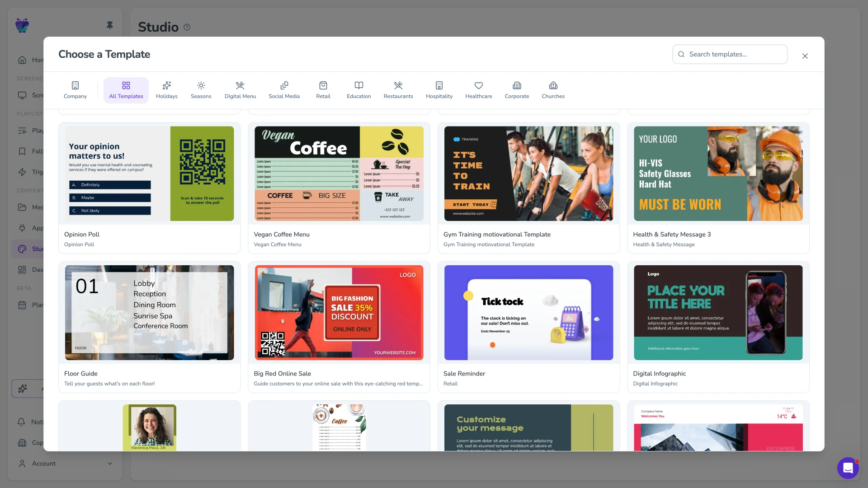Click the Gym Training motivational Template title
868x488 pixels.
pos(497,235)
